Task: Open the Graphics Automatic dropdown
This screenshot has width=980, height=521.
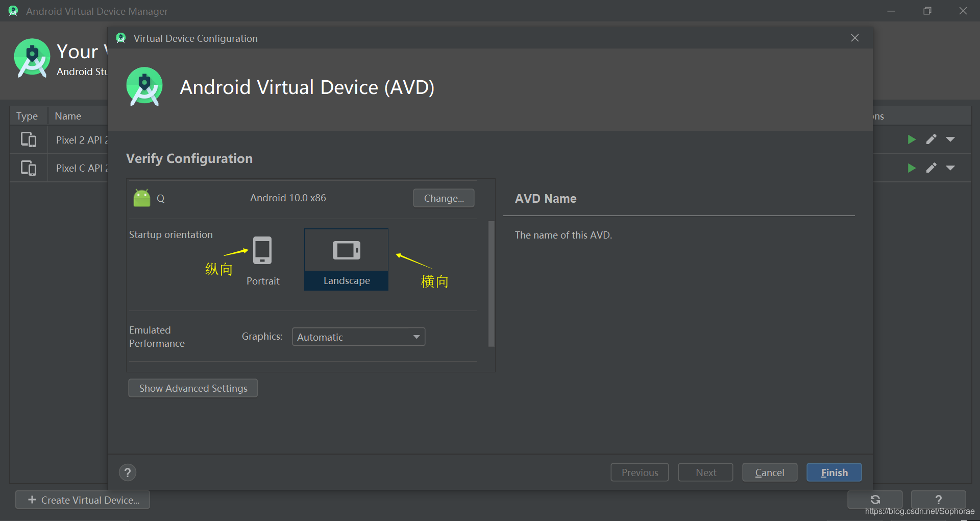Action: tap(358, 337)
